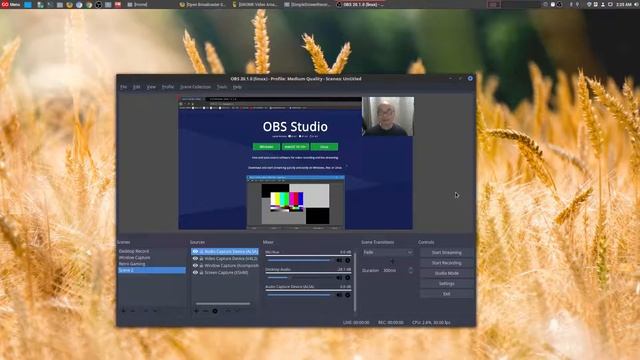Select the Window Capture scene

(151, 258)
